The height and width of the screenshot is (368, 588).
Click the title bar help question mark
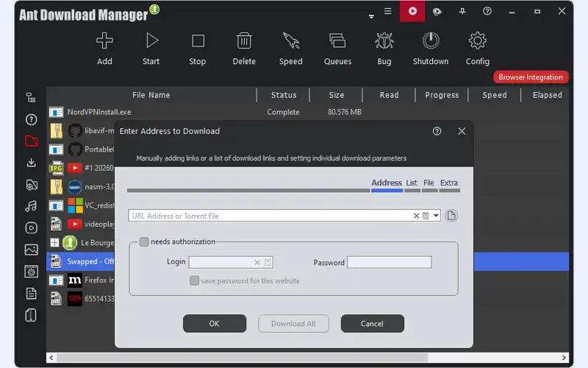(x=487, y=11)
